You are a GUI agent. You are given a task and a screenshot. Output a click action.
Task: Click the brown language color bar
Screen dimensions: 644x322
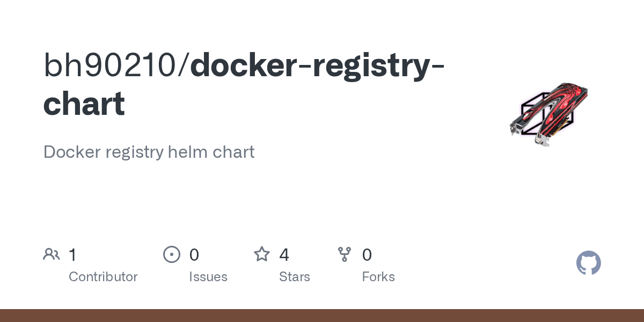point(322,316)
